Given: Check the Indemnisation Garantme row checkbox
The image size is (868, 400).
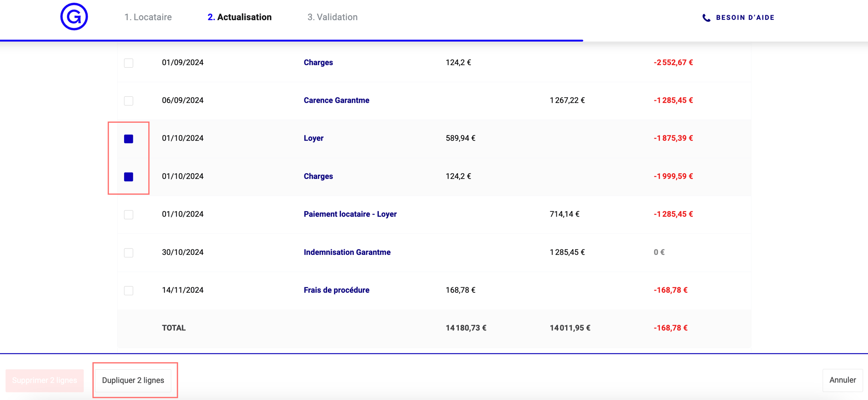Looking at the screenshot, I should tap(129, 253).
